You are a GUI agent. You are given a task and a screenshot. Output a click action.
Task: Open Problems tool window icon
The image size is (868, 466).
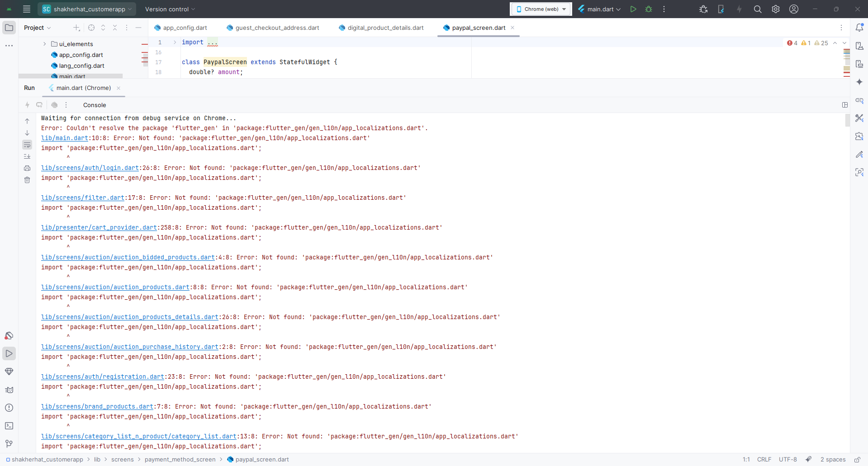click(x=9, y=408)
